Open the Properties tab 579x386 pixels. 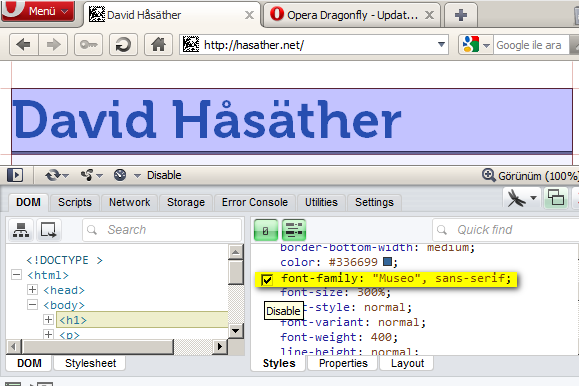[343, 363]
